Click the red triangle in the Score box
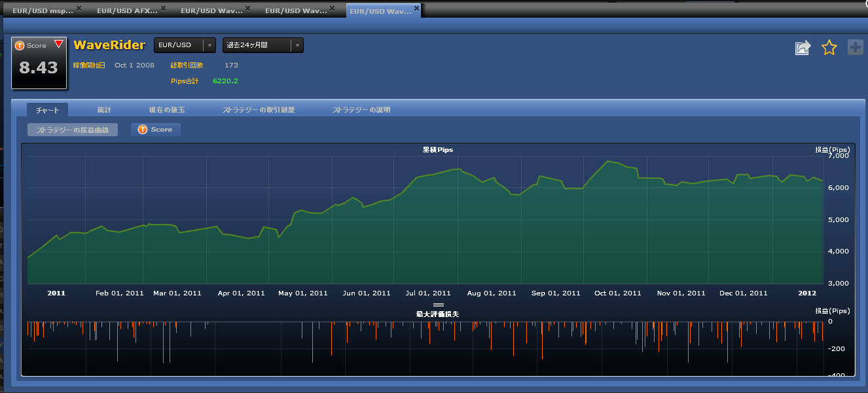 pyautogui.click(x=59, y=45)
